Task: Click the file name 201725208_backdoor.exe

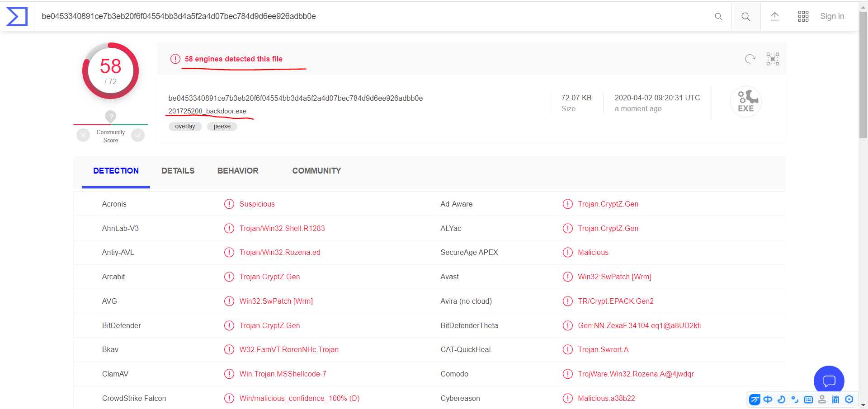Action: pos(208,111)
